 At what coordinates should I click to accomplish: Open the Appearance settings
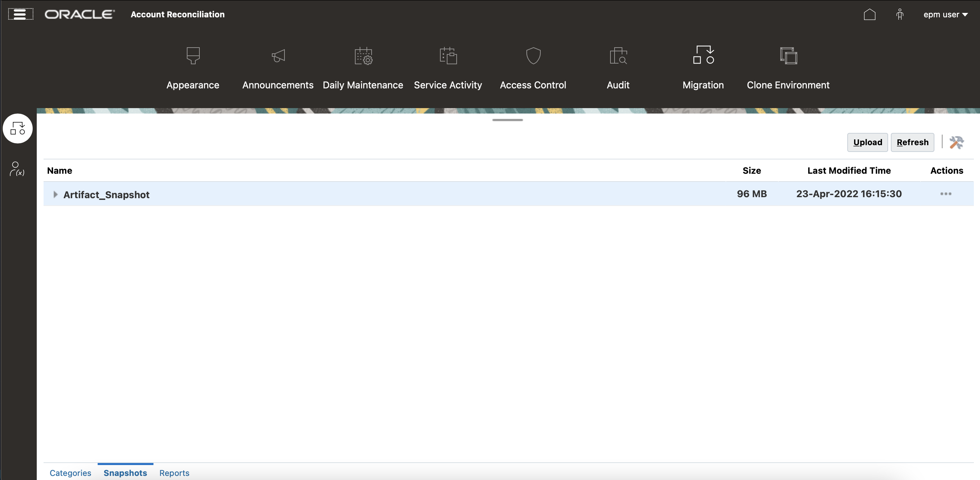193,68
